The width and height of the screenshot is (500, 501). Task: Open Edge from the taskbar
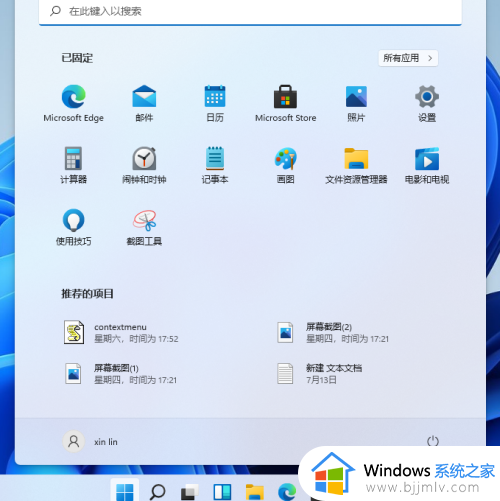(x=287, y=491)
